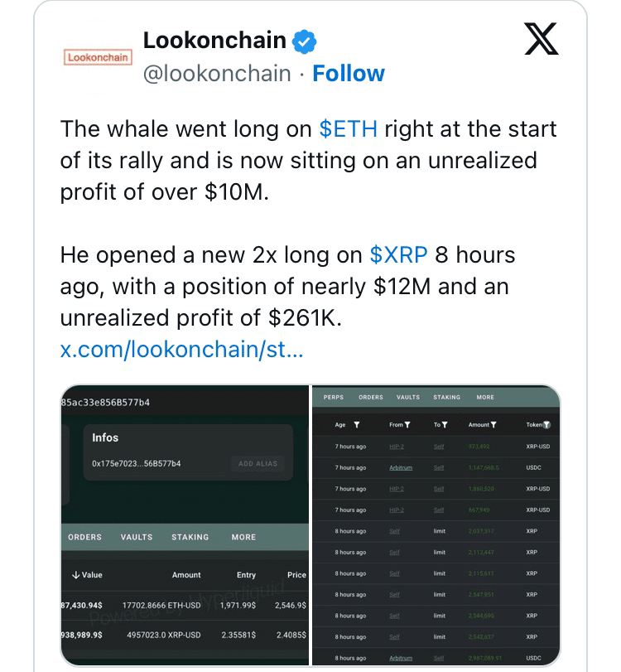Open the $ETH cashtag link
The image size is (621, 672).
[x=348, y=129]
